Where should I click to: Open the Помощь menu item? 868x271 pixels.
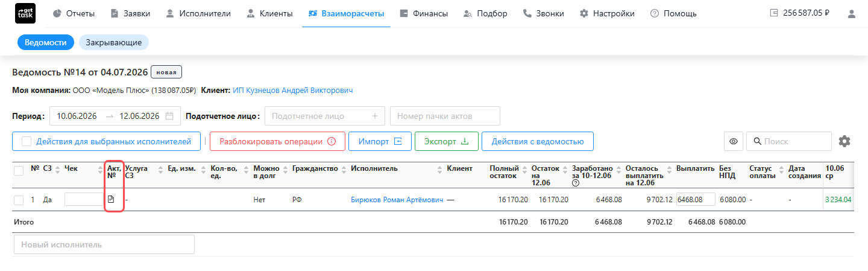pos(673,13)
